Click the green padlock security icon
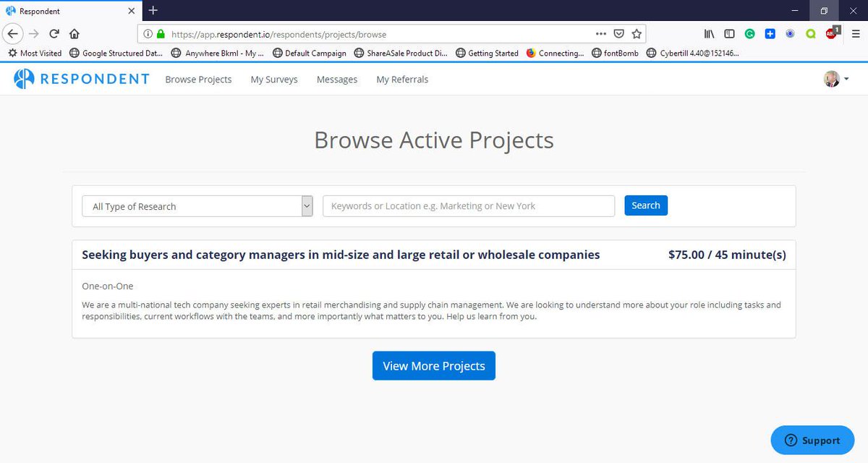This screenshot has height=463, width=868. pos(161,33)
